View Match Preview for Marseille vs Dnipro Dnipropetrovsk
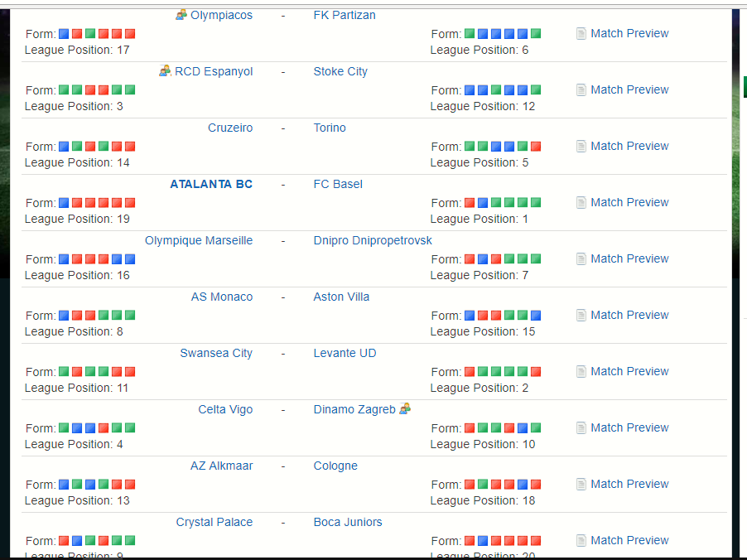This screenshot has height=560, width=747. [629, 258]
